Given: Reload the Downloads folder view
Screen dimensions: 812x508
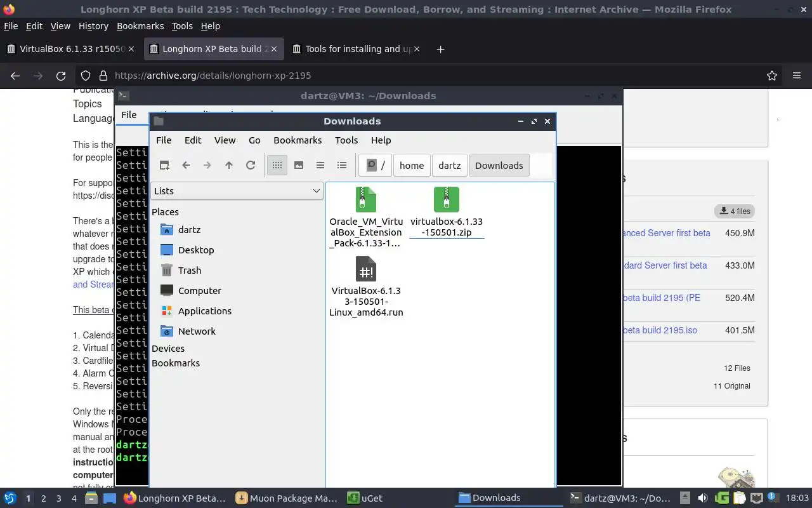Looking at the screenshot, I should (x=251, y=165).
